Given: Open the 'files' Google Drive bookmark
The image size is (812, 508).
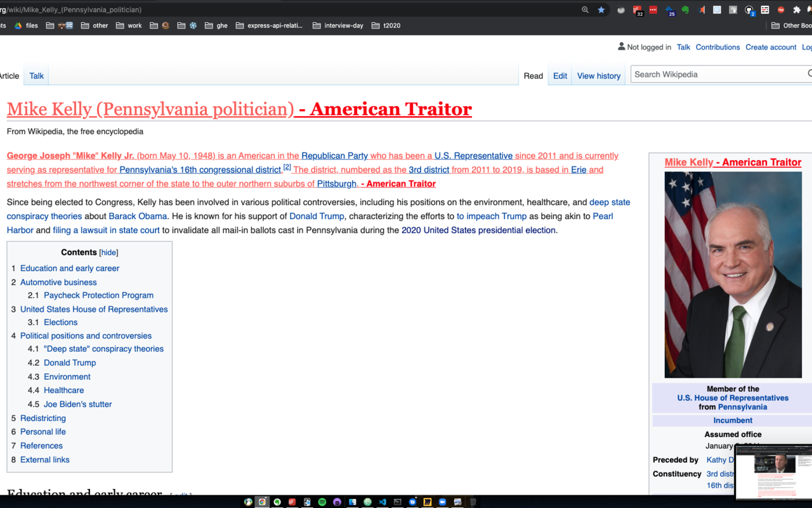Looking at the screenshot, I should pos(26,25).
